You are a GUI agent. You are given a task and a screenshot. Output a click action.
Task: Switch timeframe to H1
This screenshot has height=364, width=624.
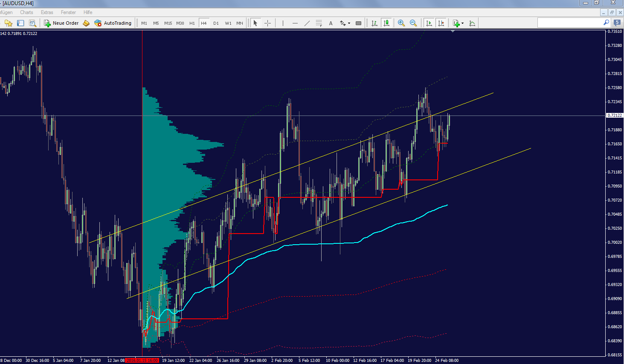pos(192,23)
